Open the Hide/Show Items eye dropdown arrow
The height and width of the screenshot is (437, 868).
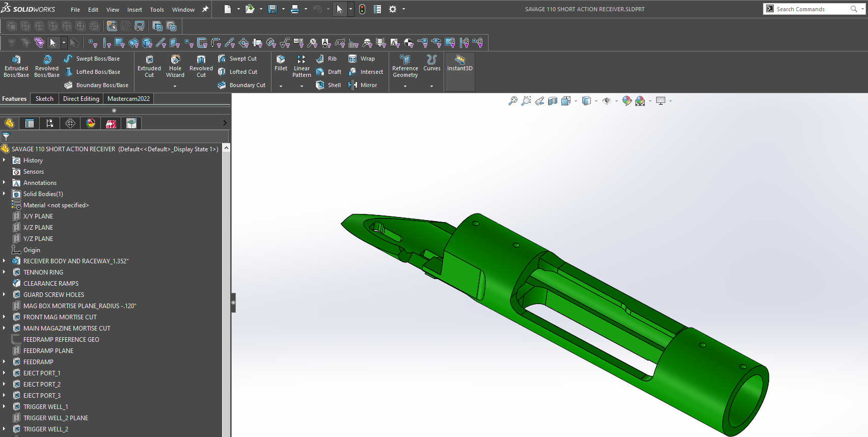616,101
